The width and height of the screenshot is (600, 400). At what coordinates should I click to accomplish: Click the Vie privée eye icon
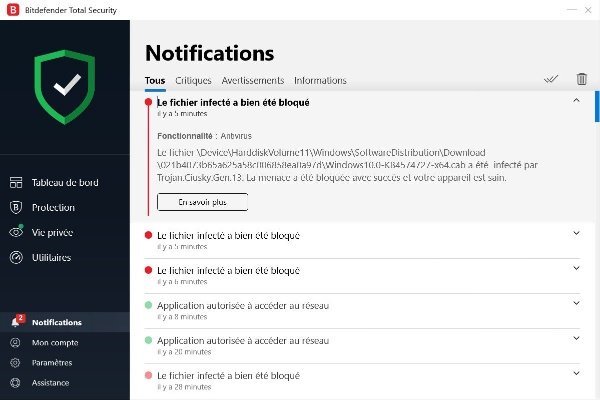coord(16,232)
